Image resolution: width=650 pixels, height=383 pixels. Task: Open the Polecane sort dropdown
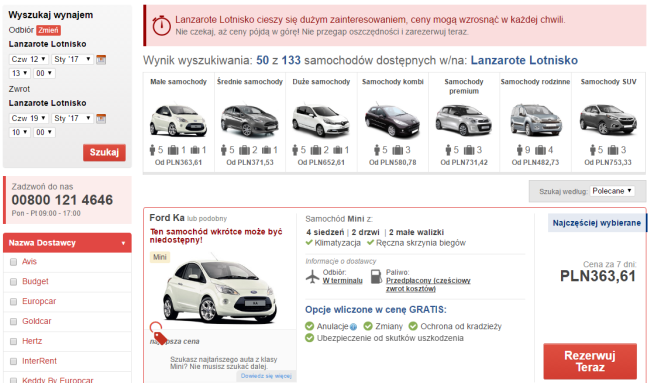612,191
